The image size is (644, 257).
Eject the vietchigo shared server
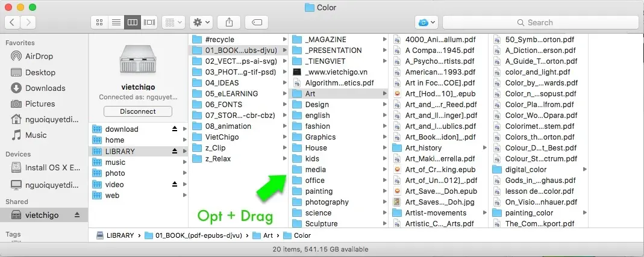[x=77, y=215]
